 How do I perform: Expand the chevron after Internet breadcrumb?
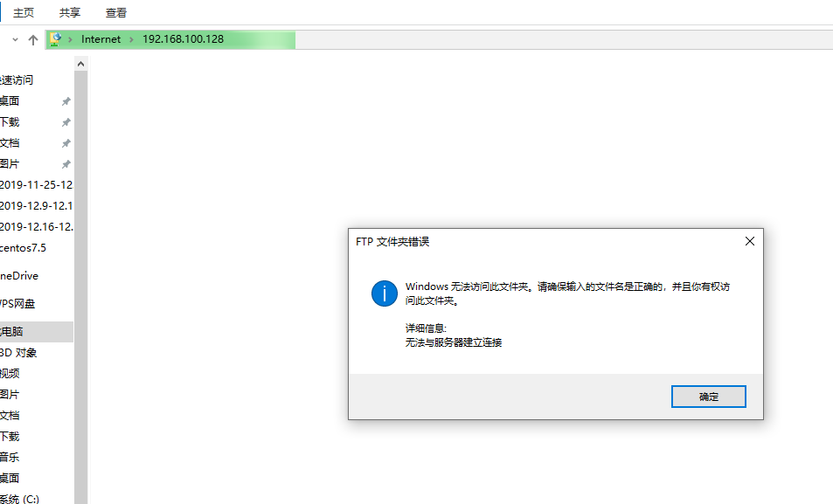[x=131, y=40]
